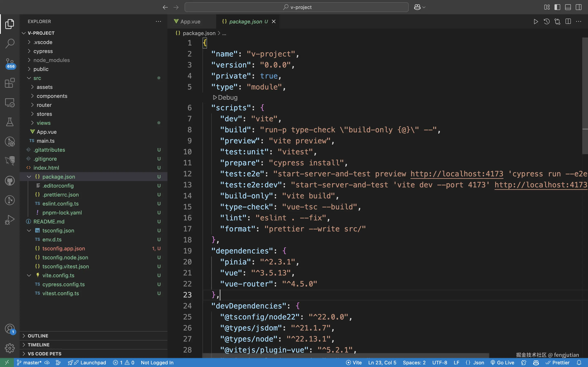Open the GitHub icon in activity bar

click(10, 181)
